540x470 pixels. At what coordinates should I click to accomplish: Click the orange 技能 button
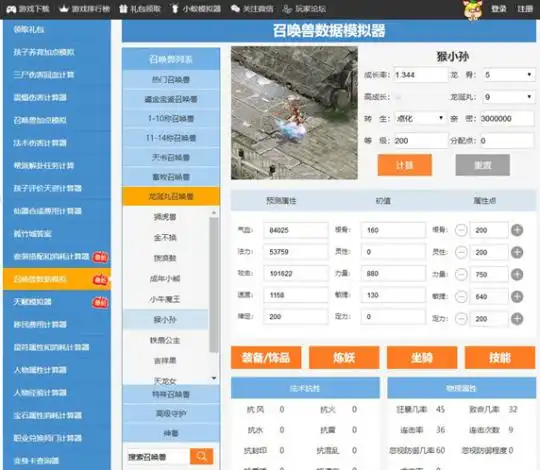click(x=500, y=357)
